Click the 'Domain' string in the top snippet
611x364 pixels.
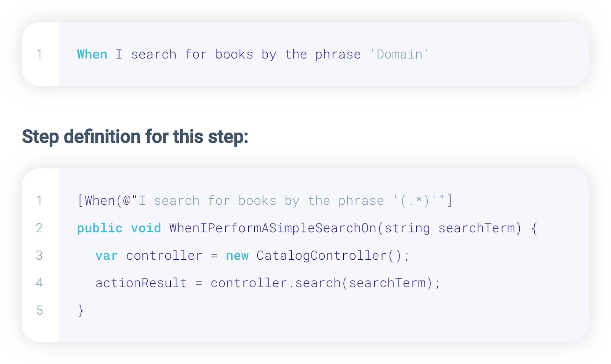click(399, 54)
